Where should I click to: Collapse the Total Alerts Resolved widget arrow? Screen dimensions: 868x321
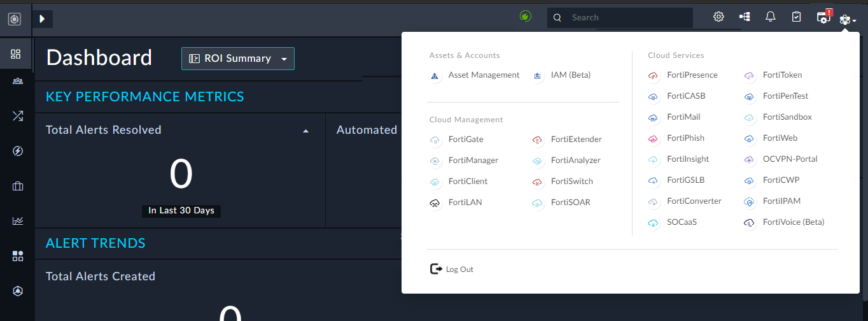[x=305, y=131]
